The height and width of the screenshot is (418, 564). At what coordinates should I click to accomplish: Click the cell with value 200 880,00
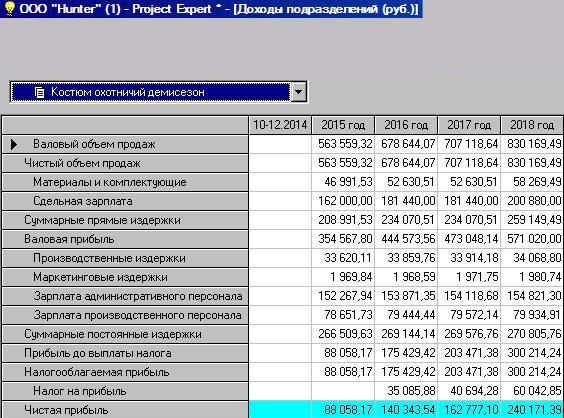pyautogui.click(x=532, y=201)
